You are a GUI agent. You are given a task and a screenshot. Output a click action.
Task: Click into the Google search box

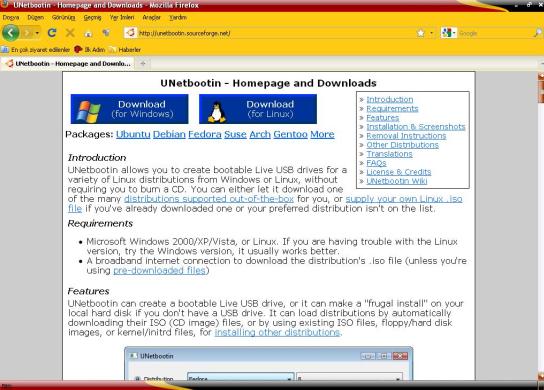pos(495,33)
